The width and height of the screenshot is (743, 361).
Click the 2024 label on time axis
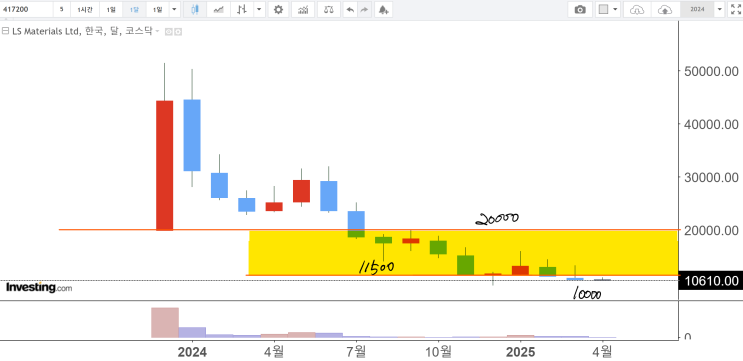[192, 352]
